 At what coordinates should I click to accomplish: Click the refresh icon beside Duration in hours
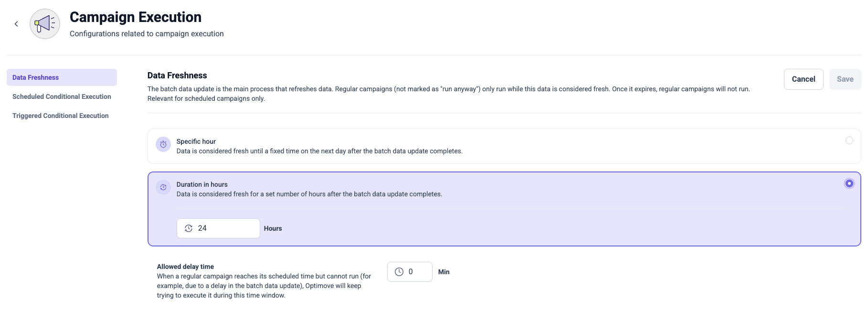click(x=163, y=187)
